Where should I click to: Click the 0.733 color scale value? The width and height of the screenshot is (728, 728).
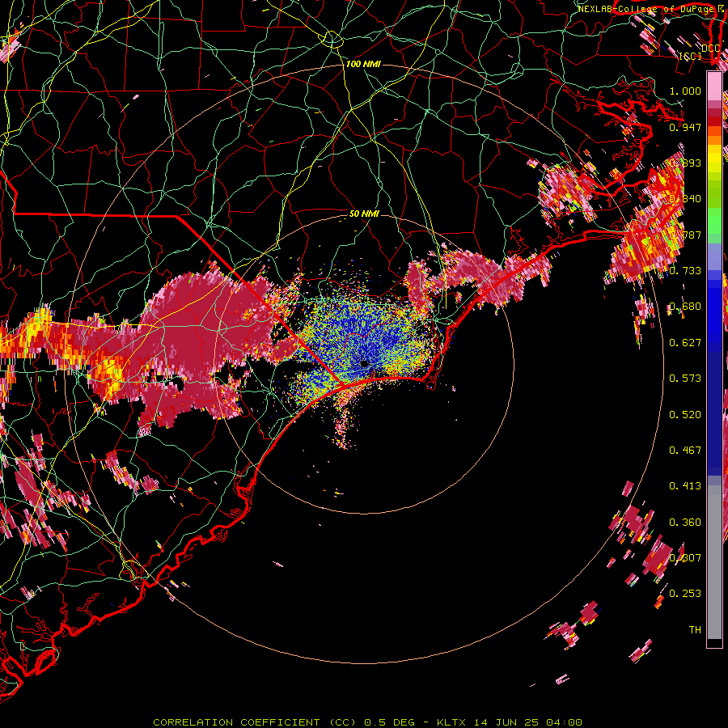coord(685,271)
